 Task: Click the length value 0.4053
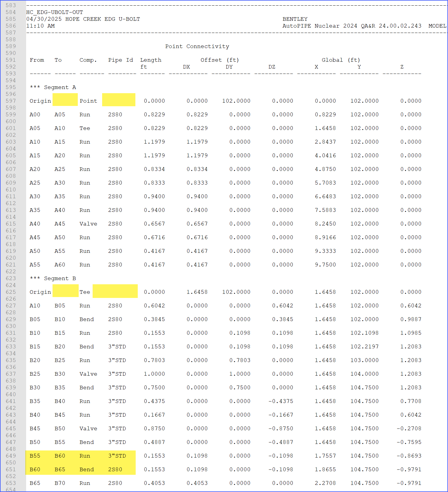154,483
